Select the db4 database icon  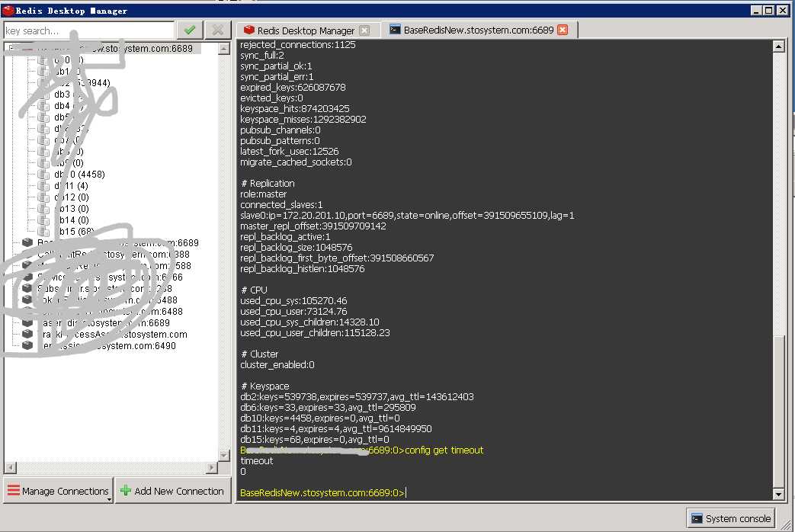pyautogui.click(x=43, y=106)
